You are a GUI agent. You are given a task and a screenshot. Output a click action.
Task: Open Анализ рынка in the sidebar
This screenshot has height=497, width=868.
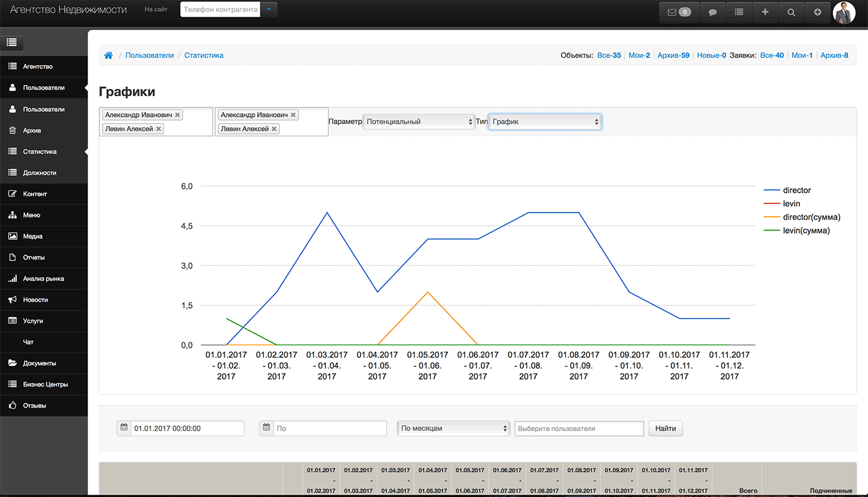[x=44, y=279]
